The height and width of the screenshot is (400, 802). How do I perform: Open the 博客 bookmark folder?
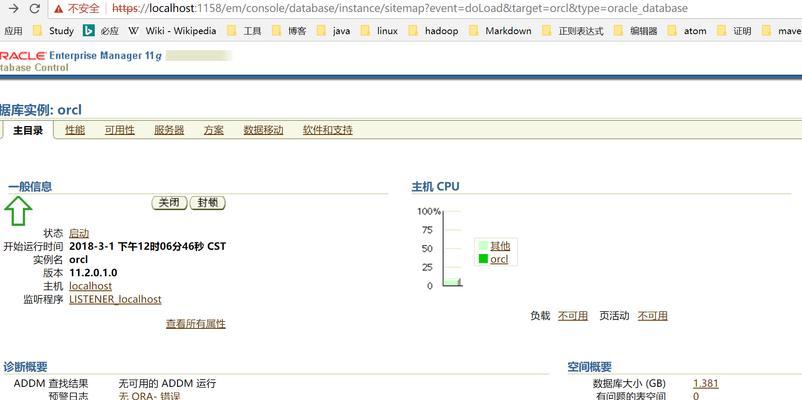pos(289,31)
